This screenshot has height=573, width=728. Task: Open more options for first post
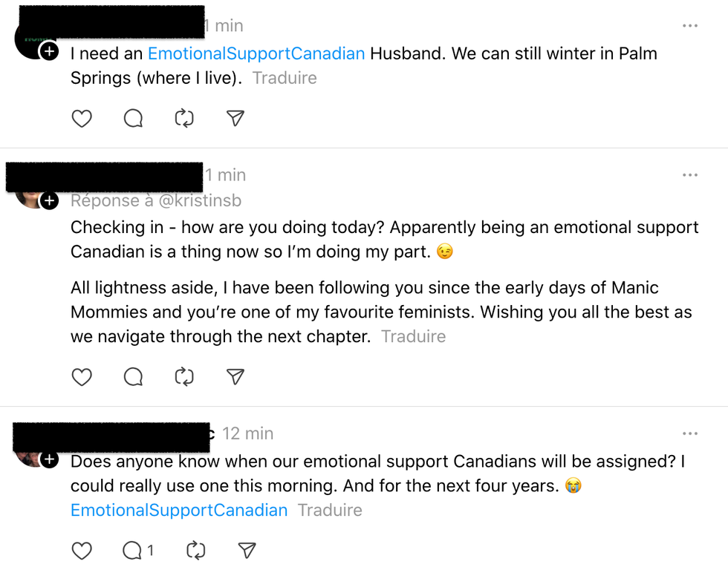[x=690, y=26]
